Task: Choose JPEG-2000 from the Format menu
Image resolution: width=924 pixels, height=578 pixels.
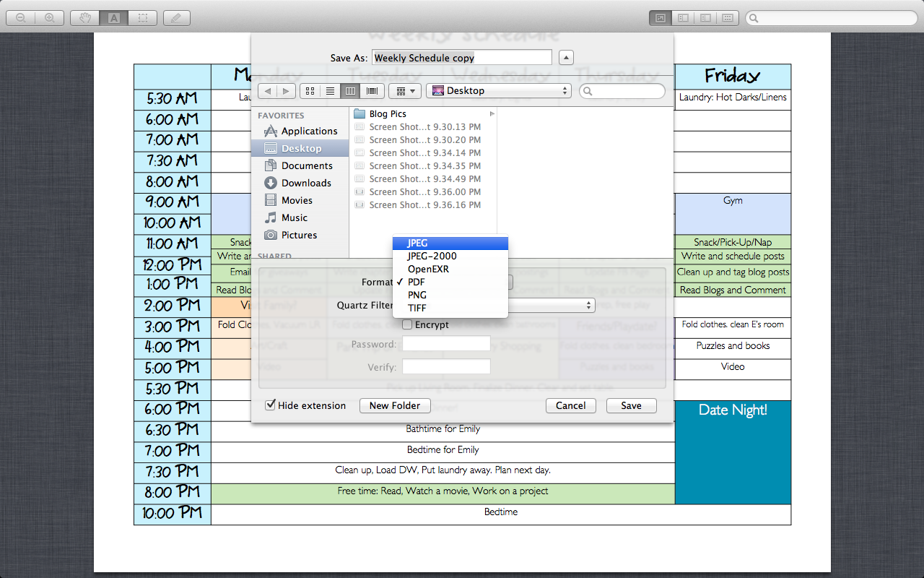Action: 450,256
